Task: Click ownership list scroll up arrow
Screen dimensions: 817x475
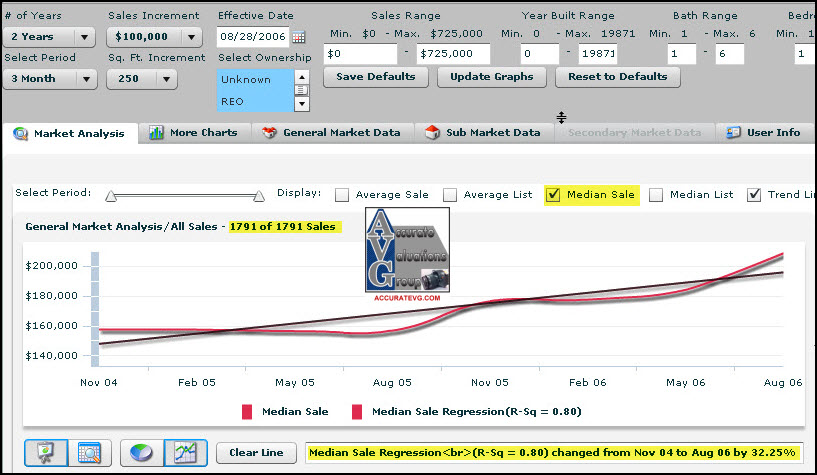Action: 302,77
